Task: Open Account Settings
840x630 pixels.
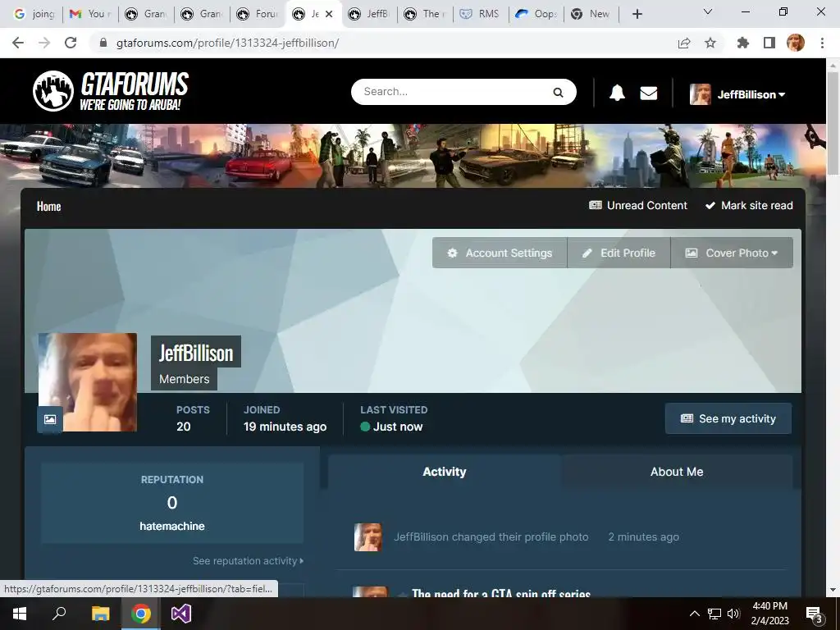Action: 500,253
